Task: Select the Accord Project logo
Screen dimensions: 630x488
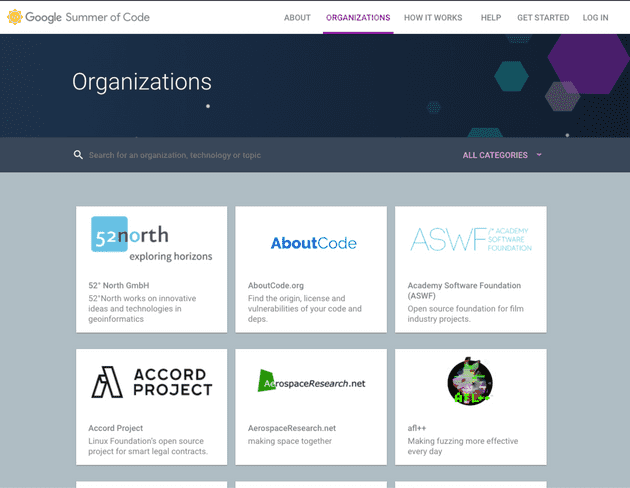Action: click(x=151, y=382)
